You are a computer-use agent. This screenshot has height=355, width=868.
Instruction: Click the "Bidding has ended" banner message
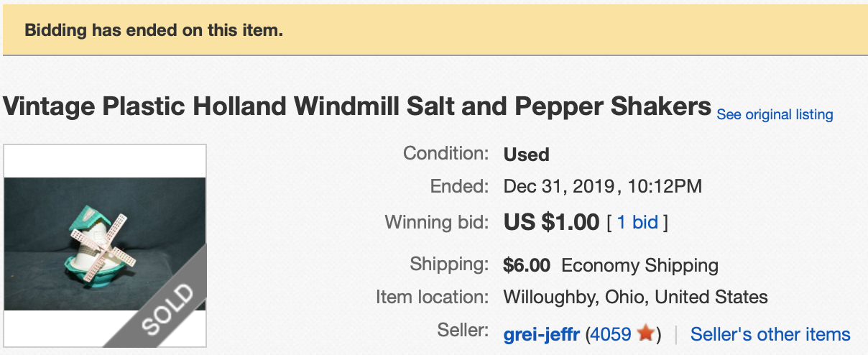pyautogui.click(x=154, y=31)
